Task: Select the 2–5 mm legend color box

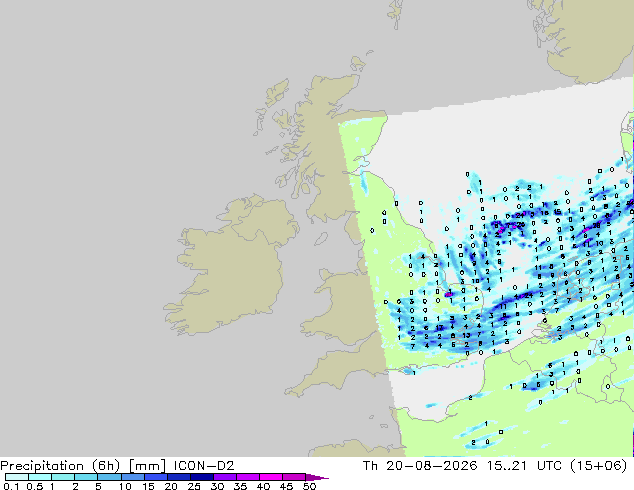Action: point(86,477)
